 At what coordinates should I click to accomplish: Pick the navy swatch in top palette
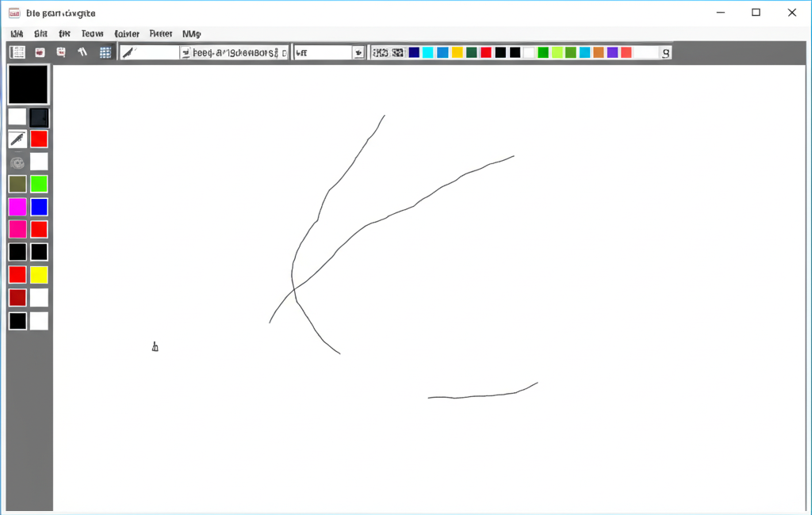pyautogui.click(x=414, y=52)
